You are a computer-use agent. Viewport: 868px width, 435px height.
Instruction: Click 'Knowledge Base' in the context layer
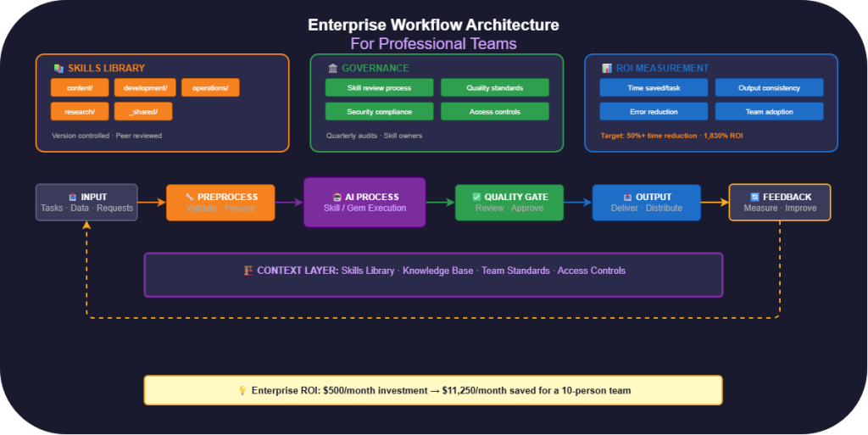click(438, 270)
